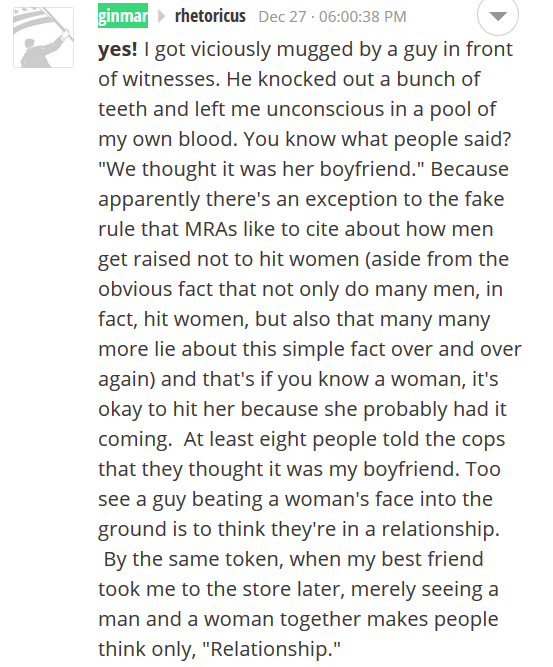The image size is (553, 667).
Task: Click the phrase "pool of my own blood"
Action: point(297,124)
